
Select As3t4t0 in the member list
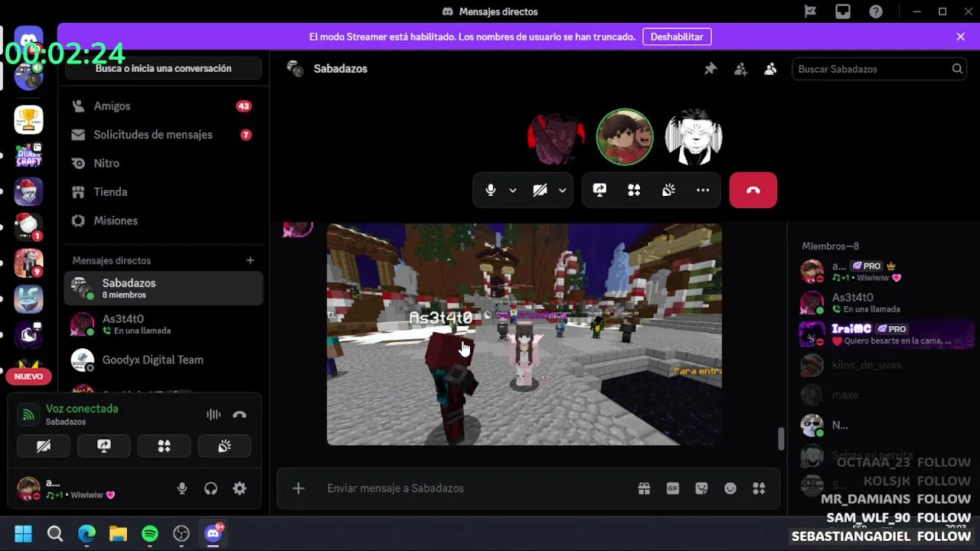(x=885, y=303)
